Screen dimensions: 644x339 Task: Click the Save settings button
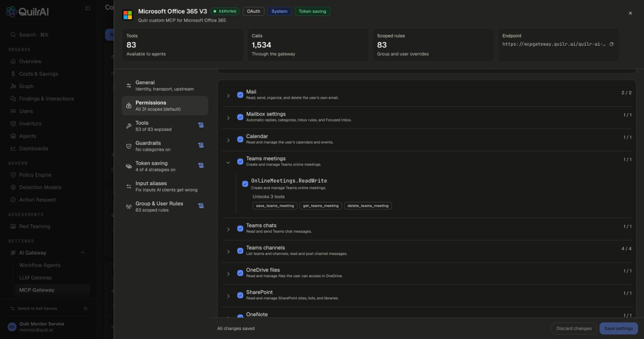[618, 328]
